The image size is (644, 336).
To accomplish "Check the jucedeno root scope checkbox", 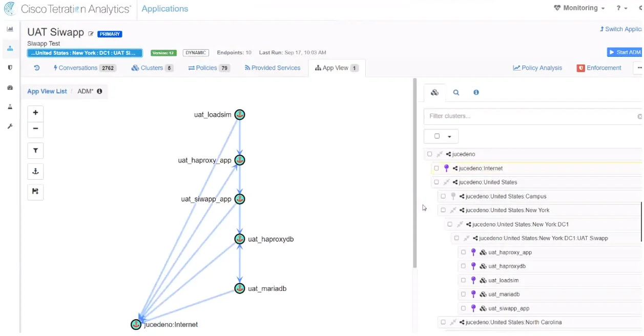I will (x=430, y=154).
